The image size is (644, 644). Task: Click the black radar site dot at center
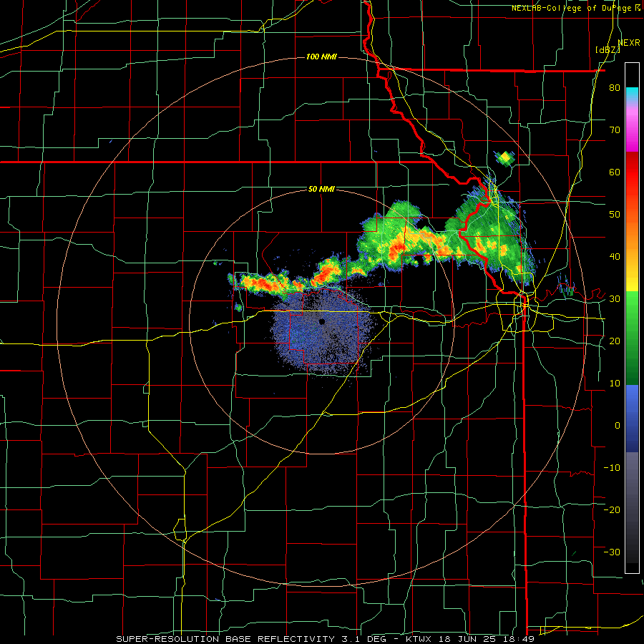point(322,321)
